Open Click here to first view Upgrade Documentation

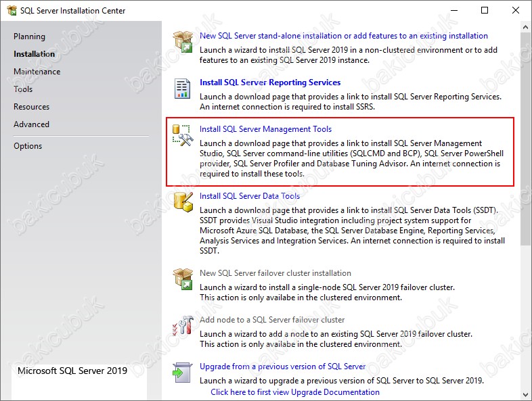tap(295, 392)
